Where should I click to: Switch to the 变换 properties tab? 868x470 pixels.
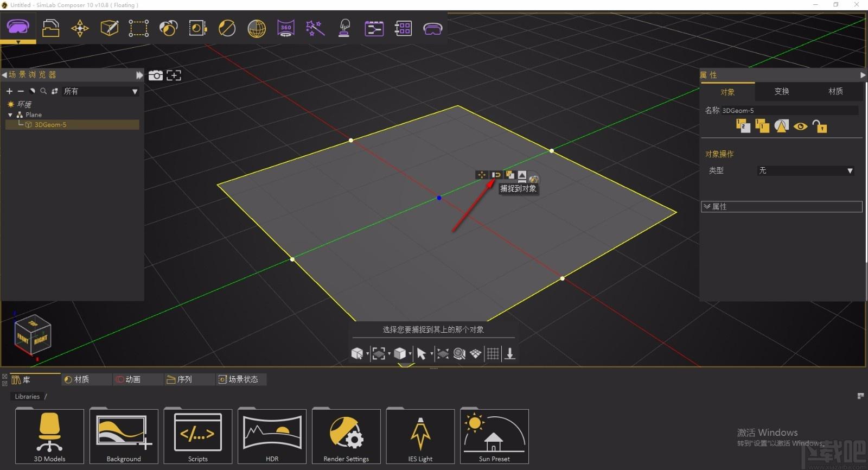[x=782, y=91]
